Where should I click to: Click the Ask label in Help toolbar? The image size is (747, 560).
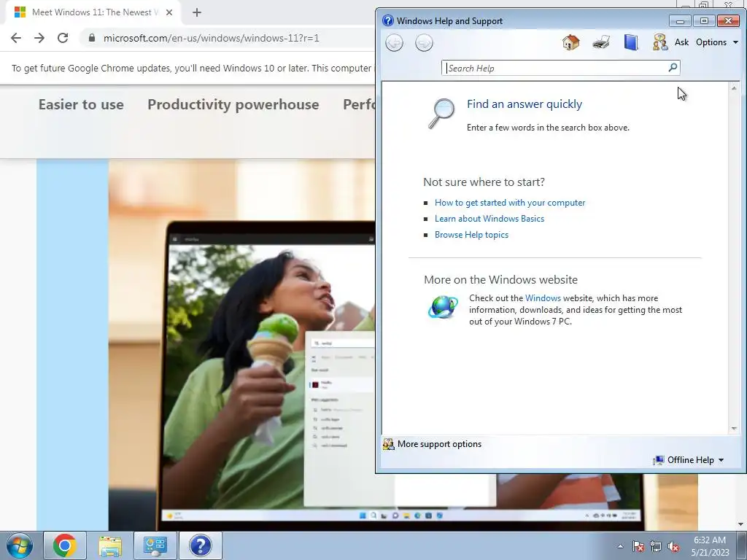click(x=681, y=42)
